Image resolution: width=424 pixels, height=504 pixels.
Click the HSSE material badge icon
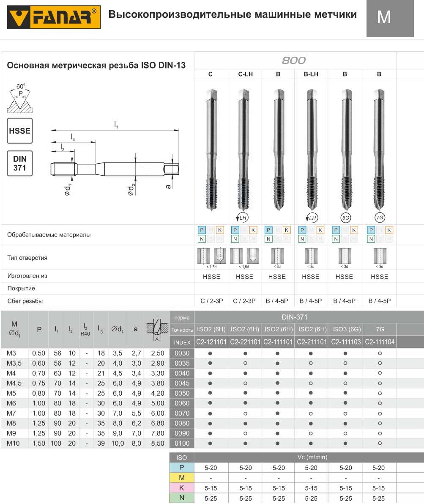[20, 131]
